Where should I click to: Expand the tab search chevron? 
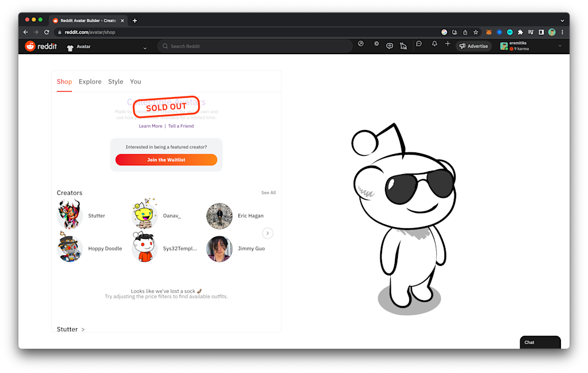562,21
